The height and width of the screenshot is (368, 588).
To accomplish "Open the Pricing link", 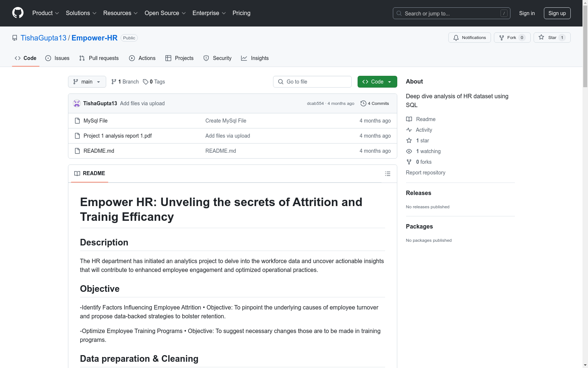I will [241, 13].
